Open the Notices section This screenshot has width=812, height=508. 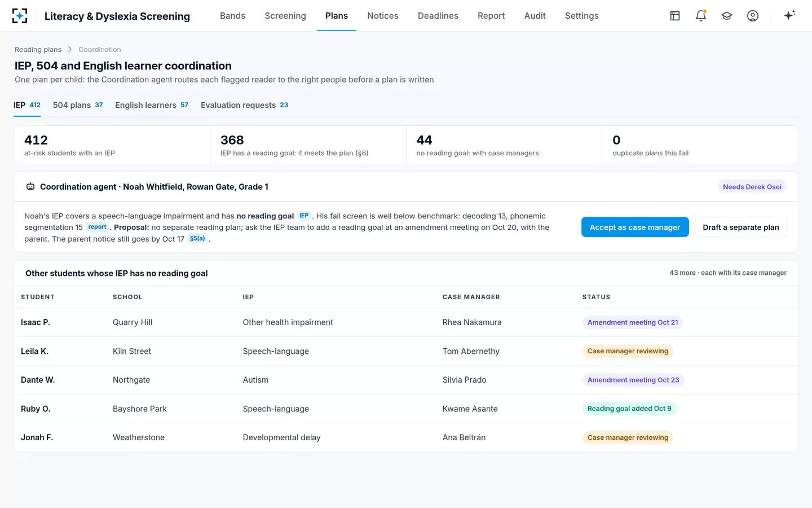pyautogui.click(x=383, y=16)
